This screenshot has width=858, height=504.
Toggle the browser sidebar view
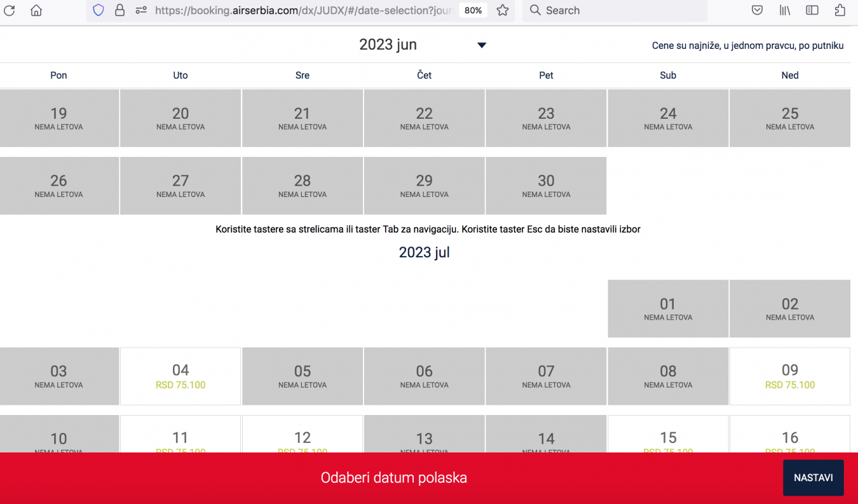[x=812, y=10]
